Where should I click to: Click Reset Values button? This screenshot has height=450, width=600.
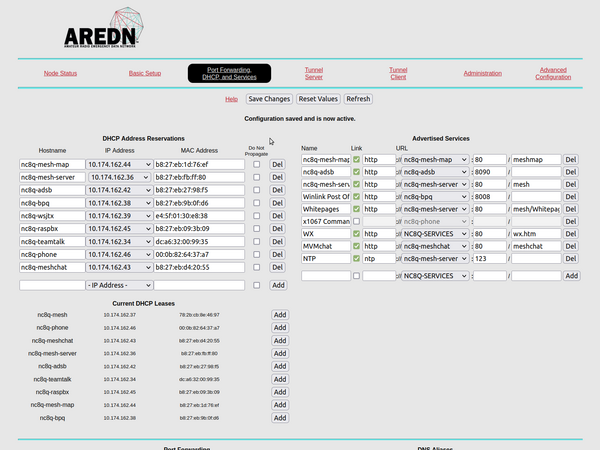point(318,99)
